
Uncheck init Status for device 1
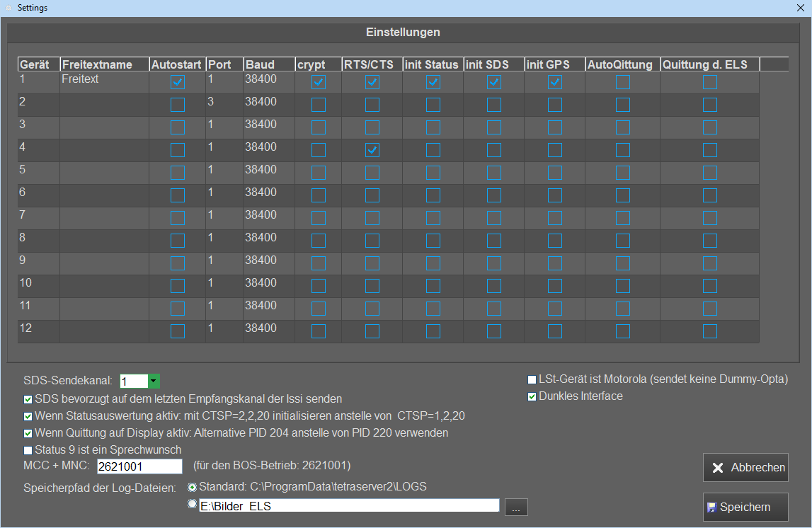(433, 82)
